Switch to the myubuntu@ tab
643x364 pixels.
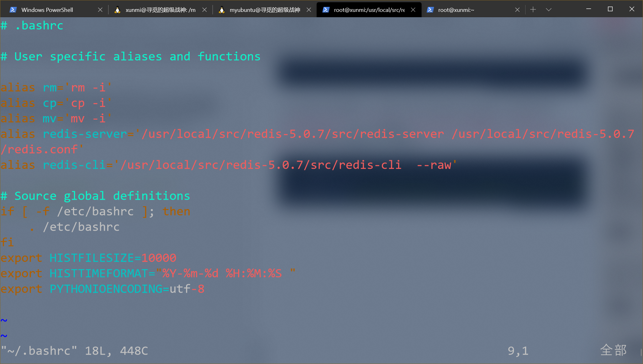coord(265,10)
